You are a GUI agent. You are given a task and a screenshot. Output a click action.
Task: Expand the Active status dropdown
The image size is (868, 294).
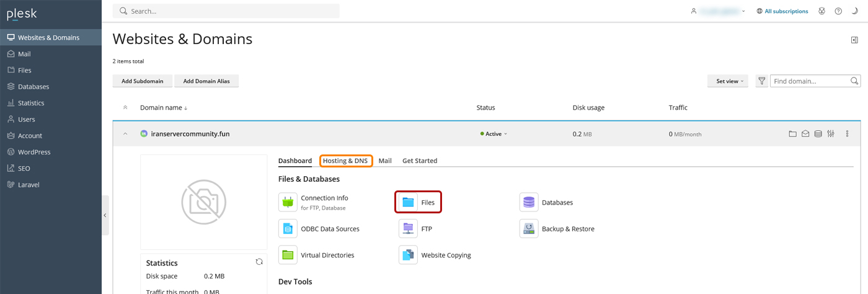tap(494, 134)
